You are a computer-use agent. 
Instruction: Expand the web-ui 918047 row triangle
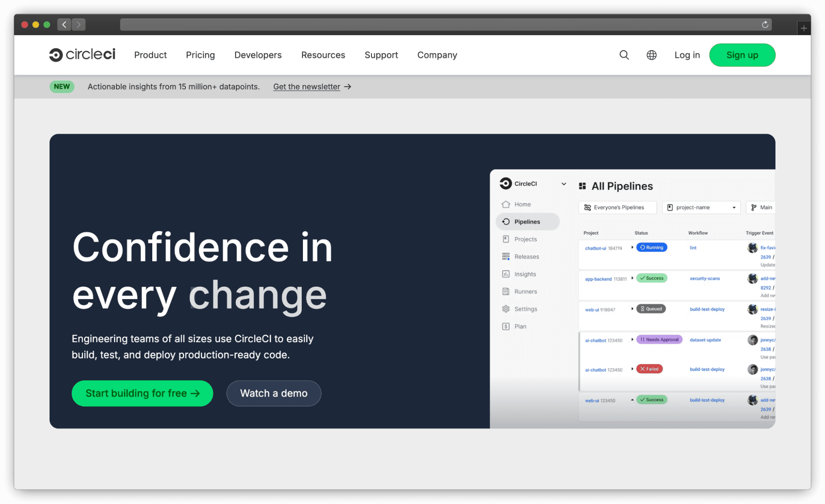tap(632, 309)
